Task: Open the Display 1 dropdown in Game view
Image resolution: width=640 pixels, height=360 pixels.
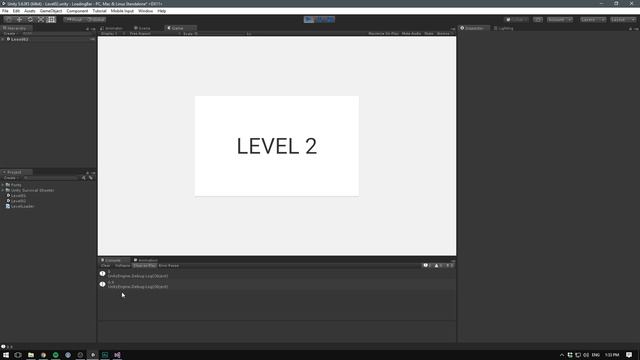Action: [113, 33]
